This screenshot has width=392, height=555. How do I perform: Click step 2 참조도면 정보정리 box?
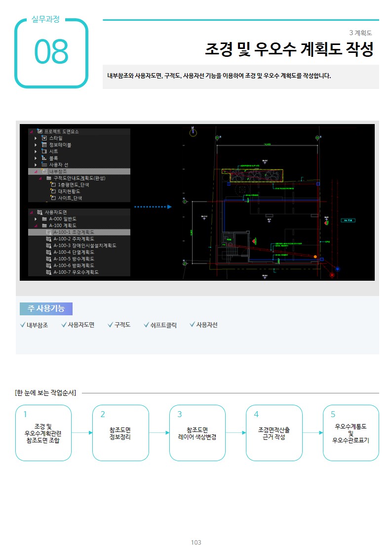[120, 433]
